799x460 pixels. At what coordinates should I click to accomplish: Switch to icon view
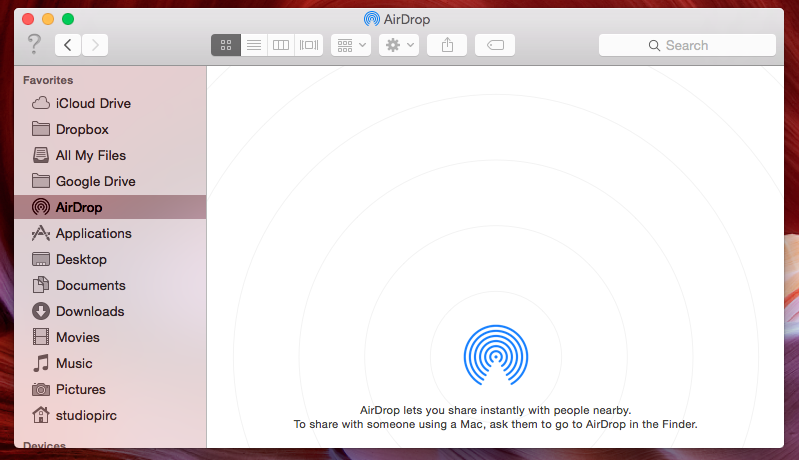tap(226, 45)
